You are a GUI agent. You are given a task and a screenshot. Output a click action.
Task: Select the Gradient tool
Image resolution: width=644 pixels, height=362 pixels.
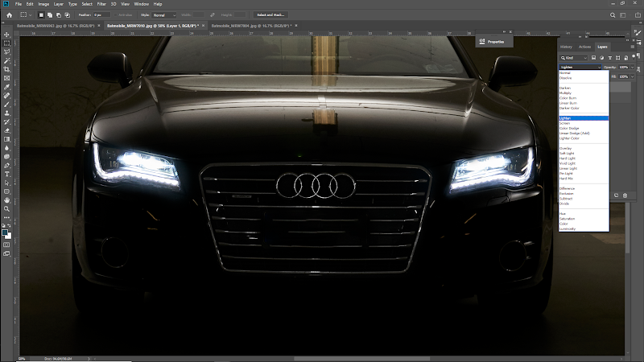[x=6, y=139]
